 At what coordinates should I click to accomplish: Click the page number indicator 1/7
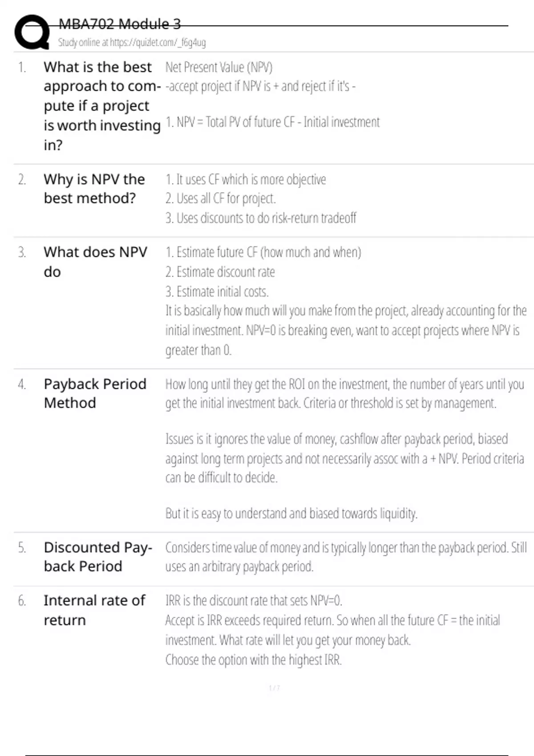pyautogui.click(x=274, y=688)
